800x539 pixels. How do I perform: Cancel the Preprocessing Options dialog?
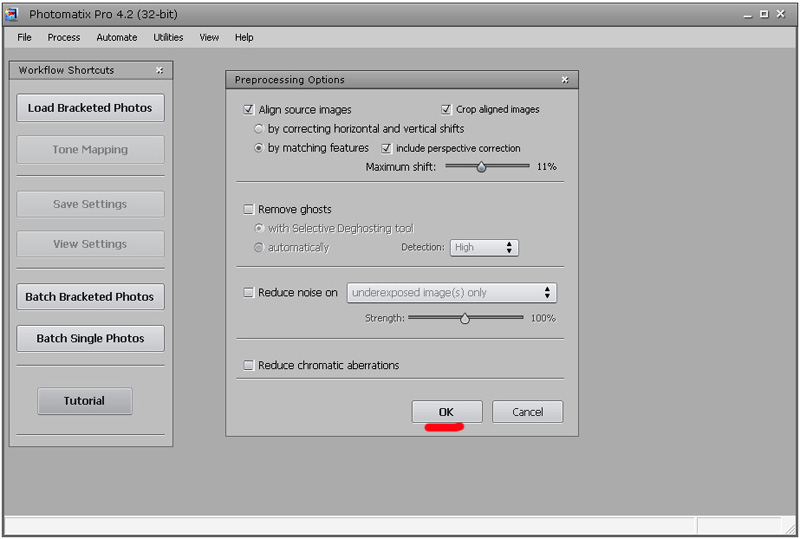(528, 412)
